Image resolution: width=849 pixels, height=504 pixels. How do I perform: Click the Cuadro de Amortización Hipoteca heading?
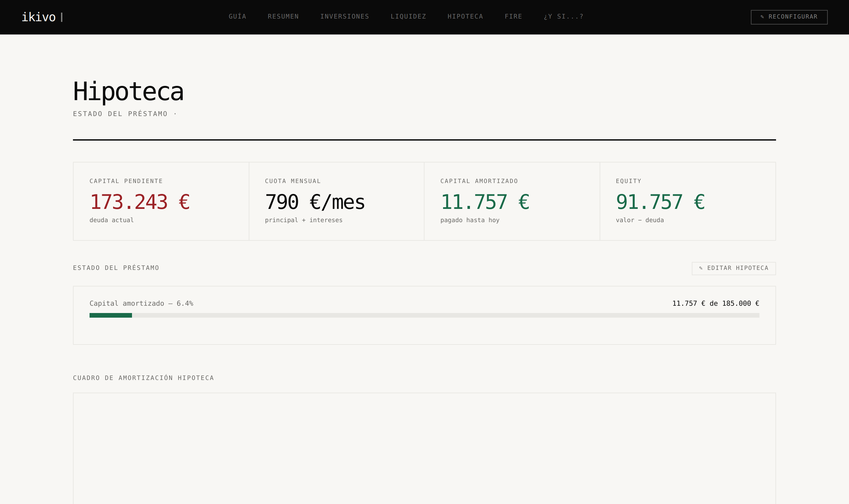(143, 378)
